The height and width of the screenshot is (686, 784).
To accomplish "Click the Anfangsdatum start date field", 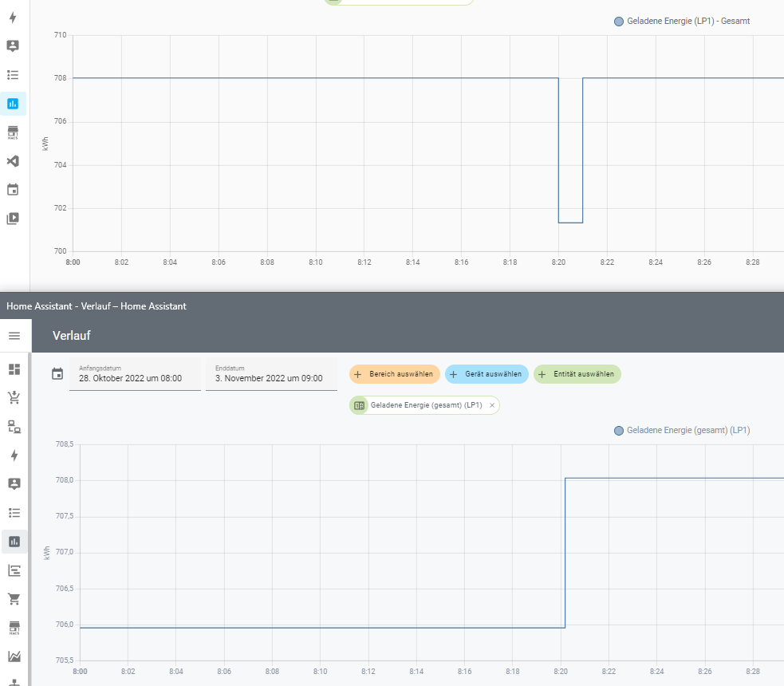I will coord(135,374).
